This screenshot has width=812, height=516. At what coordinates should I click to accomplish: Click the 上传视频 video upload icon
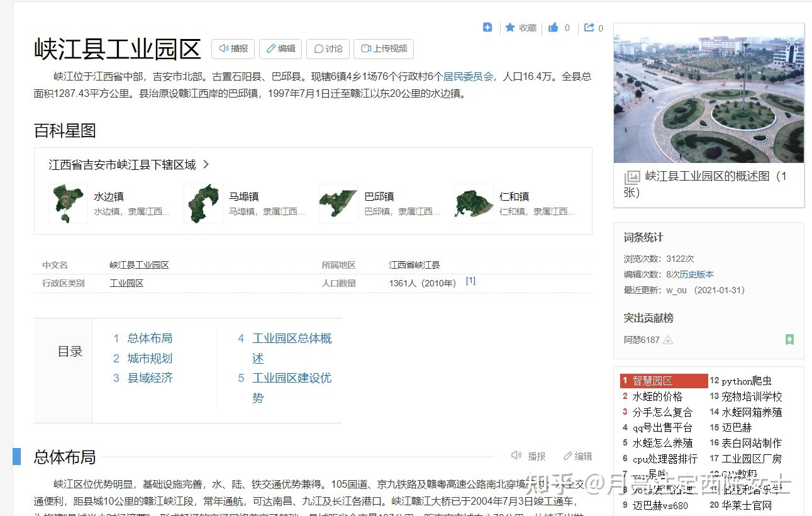click(366, 48)
